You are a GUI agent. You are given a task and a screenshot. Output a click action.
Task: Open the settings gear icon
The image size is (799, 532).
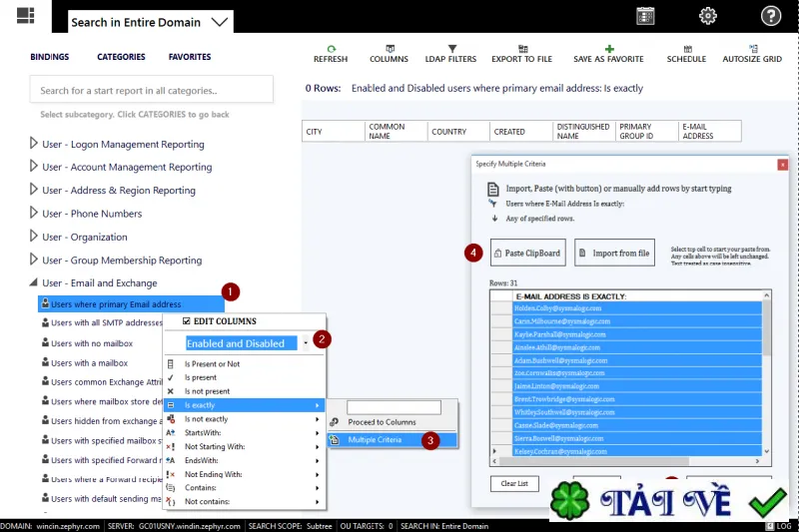707,16
